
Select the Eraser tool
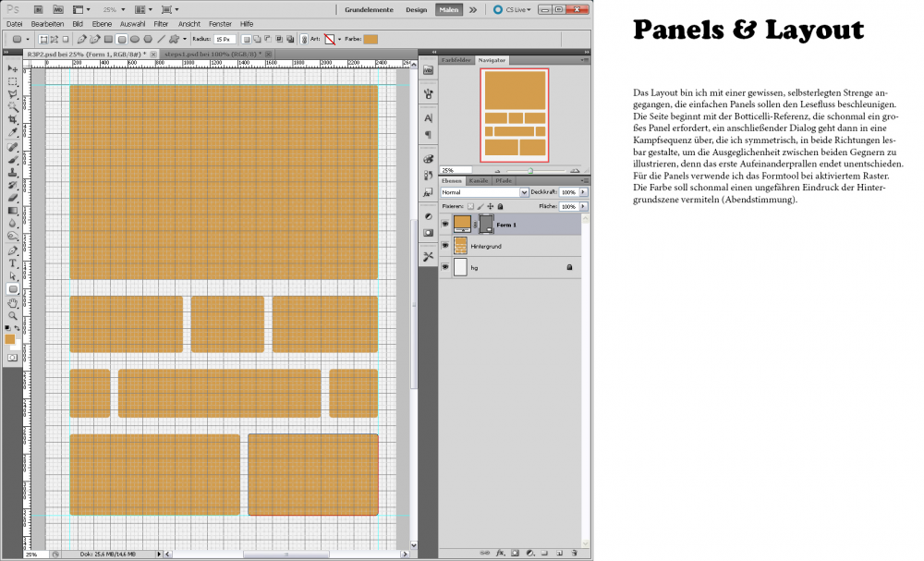click(12, 198)
